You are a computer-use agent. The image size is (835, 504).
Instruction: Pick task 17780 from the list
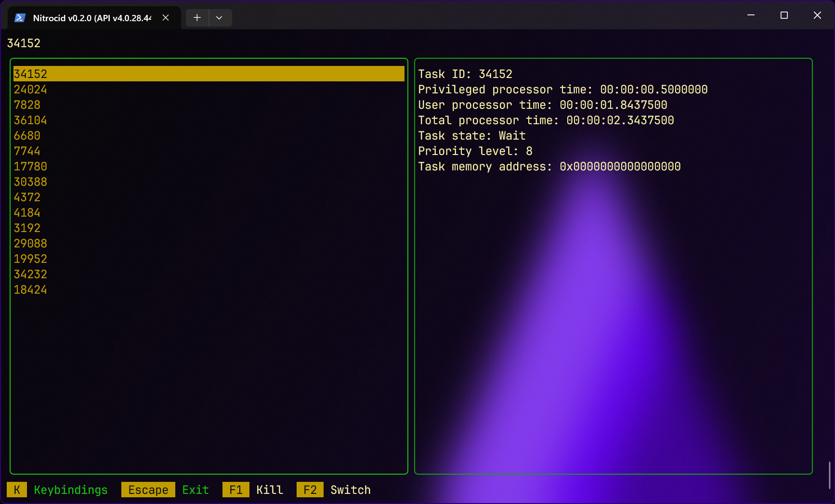tap(30, 167)
